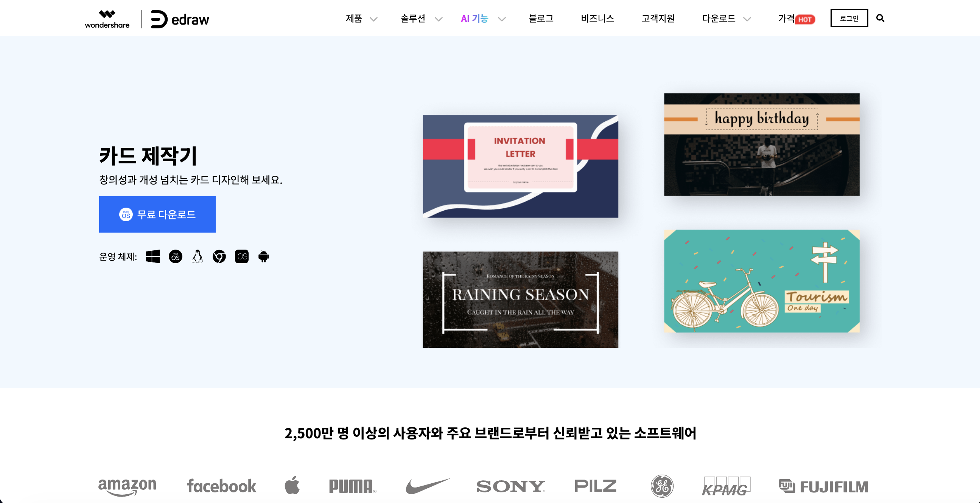Viewport: 980px width, 503px height.
Task: Open the 블로그 menu item
Action: [541, 19]
